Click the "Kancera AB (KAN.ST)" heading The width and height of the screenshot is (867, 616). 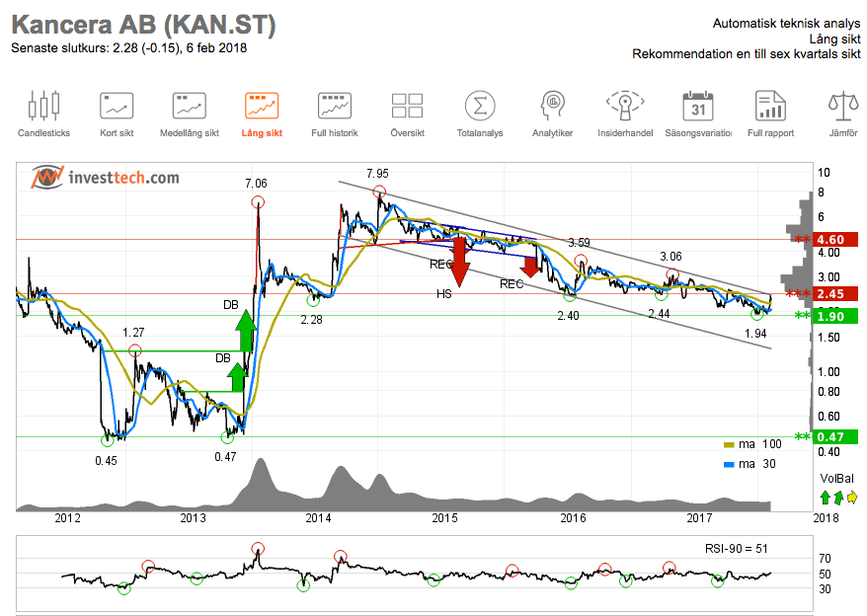(143, 25)
